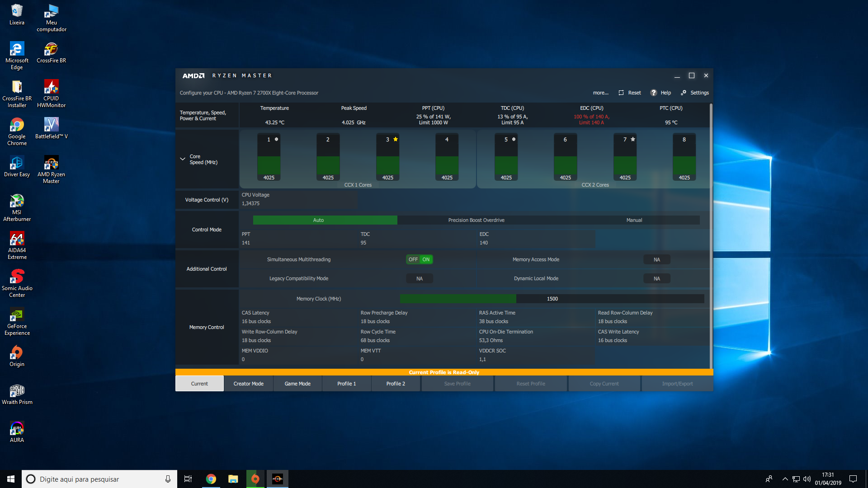Viewport: 868px width, 488px height.
Task: Open Origin desktop icon
Action: click(x=17, y=356)
